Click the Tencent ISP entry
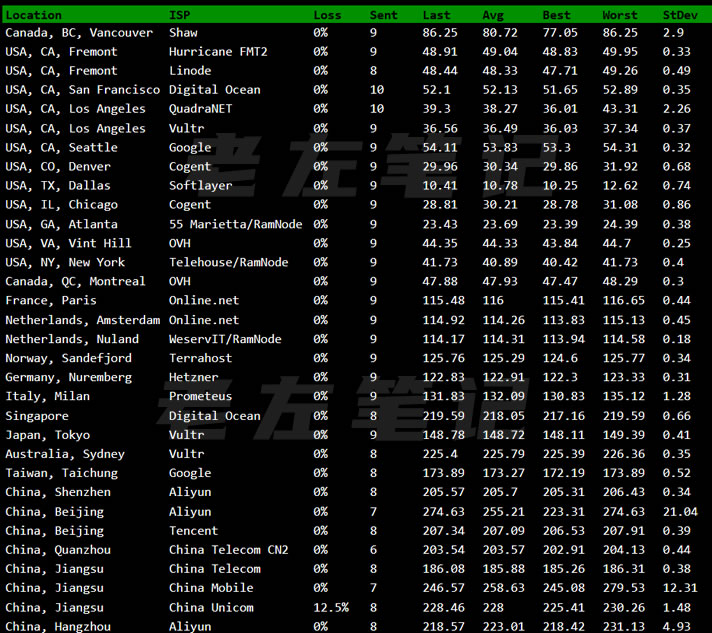 tap(193, 531)
